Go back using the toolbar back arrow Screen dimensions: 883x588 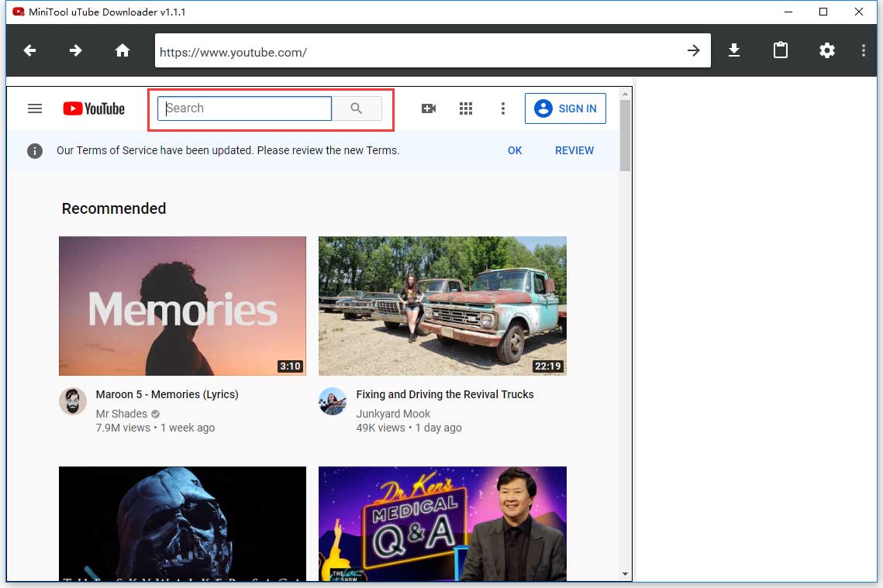(29, 50)
